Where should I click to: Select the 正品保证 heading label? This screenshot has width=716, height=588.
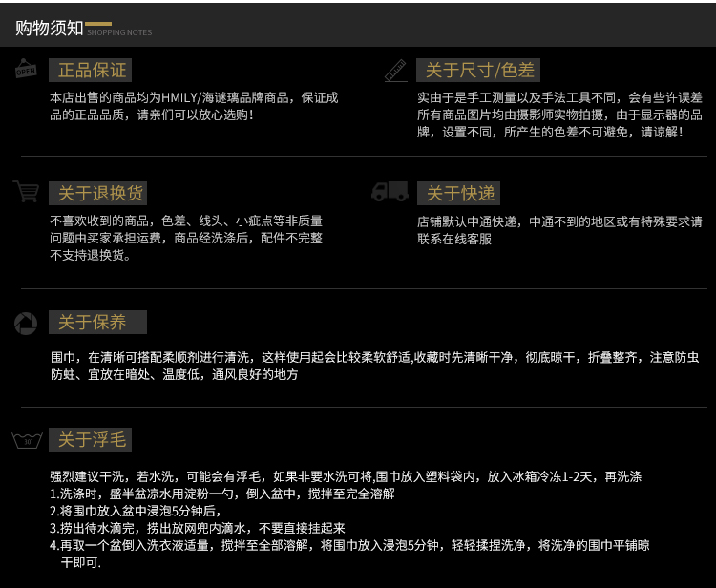point(92,71)
